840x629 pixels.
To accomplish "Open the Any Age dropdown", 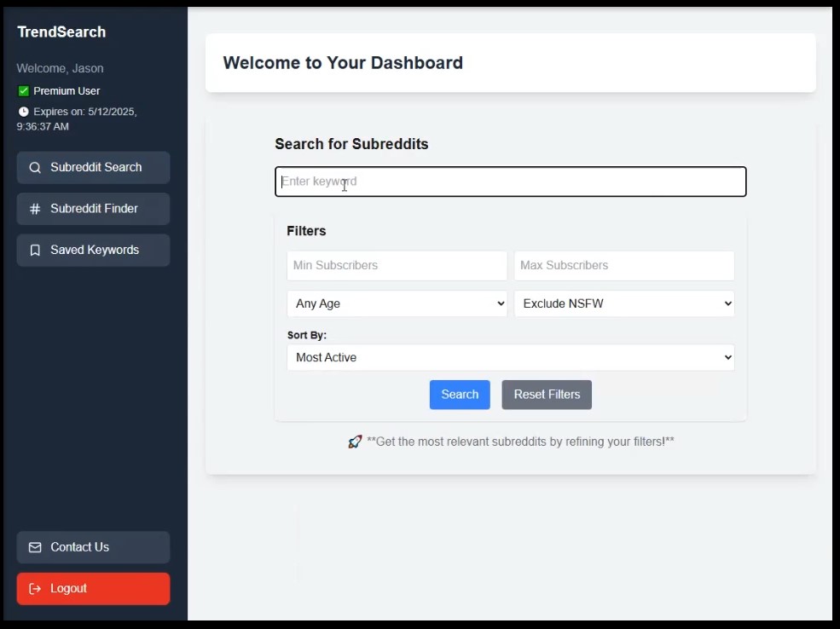I will click(397, 303).
